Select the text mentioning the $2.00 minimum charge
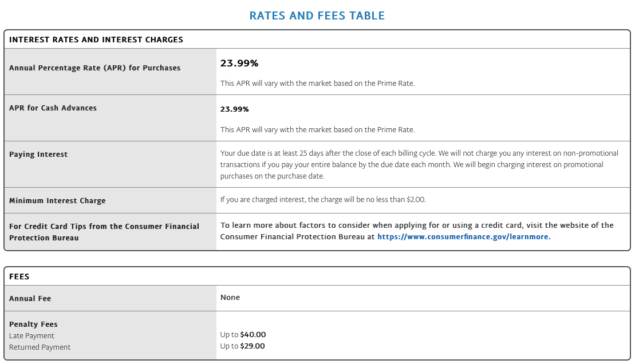This screenshot has width=635, height=364. point(323,200)
